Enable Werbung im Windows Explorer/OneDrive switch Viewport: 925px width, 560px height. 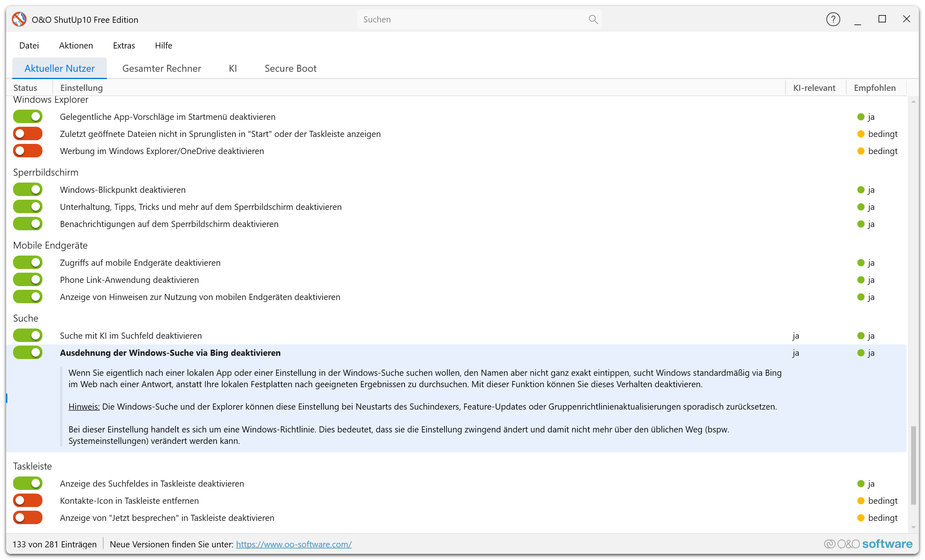pyautogui.click(x=28, y=151)
